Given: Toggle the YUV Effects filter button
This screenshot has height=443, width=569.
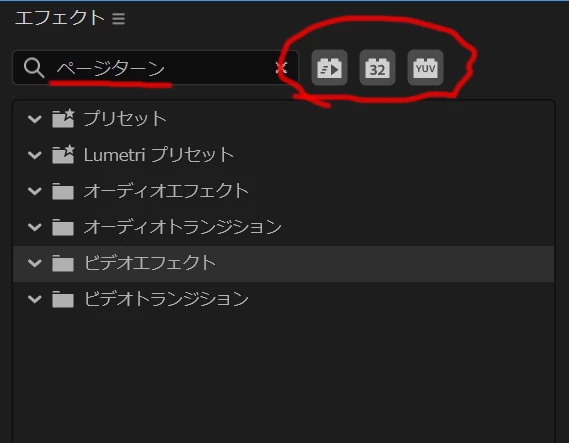Looking at the screenshot, I should pos(425,68).
